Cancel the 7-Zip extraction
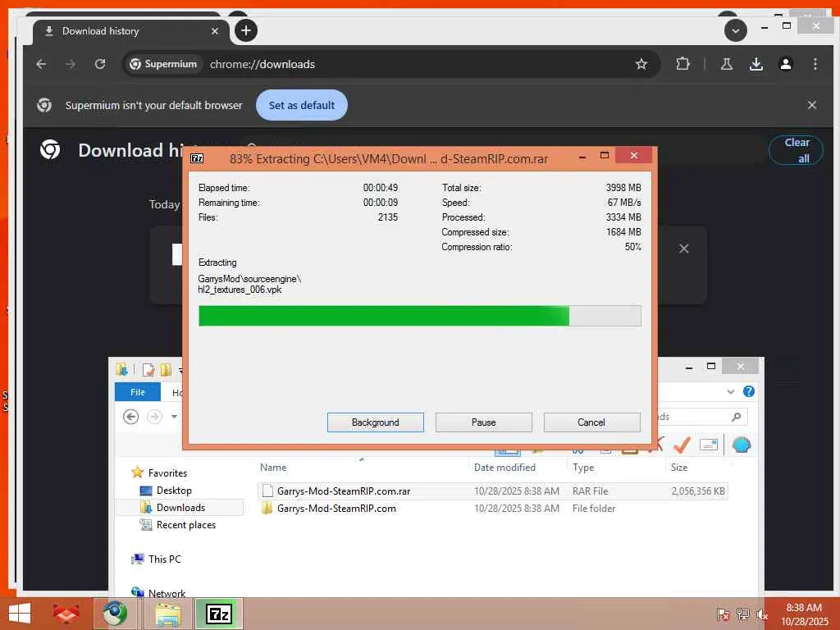 pos(591,422)
